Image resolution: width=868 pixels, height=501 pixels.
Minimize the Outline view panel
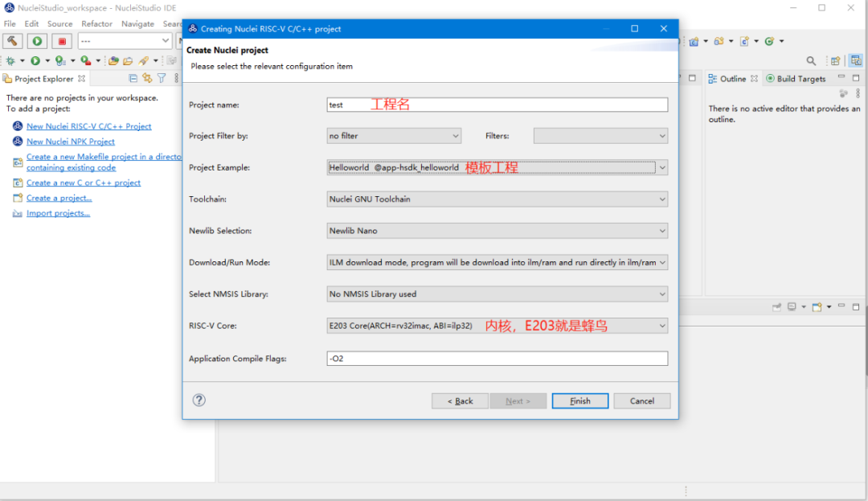click(841, 77)
